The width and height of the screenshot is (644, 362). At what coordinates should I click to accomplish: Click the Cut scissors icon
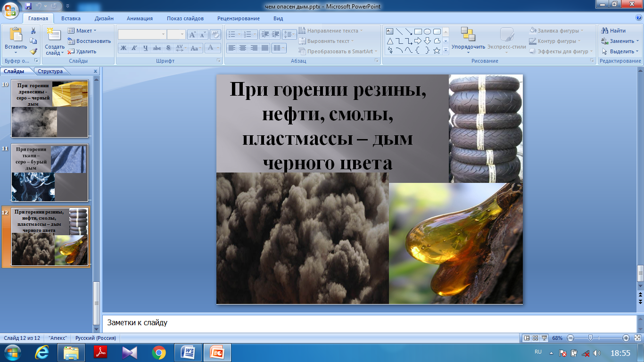33,31
